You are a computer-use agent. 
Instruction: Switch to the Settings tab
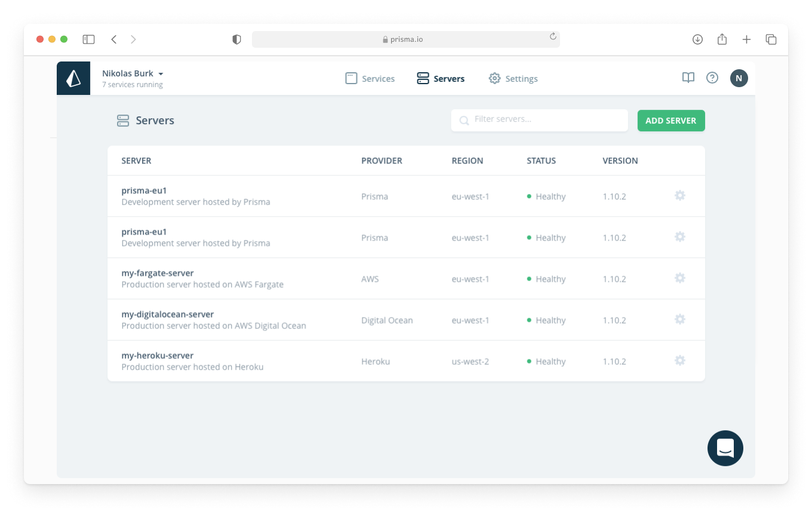[x=513, y=78]
